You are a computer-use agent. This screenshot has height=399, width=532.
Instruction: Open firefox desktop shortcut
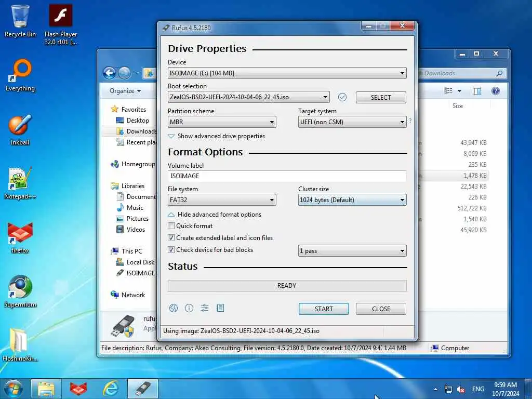(x=20, y=238)
